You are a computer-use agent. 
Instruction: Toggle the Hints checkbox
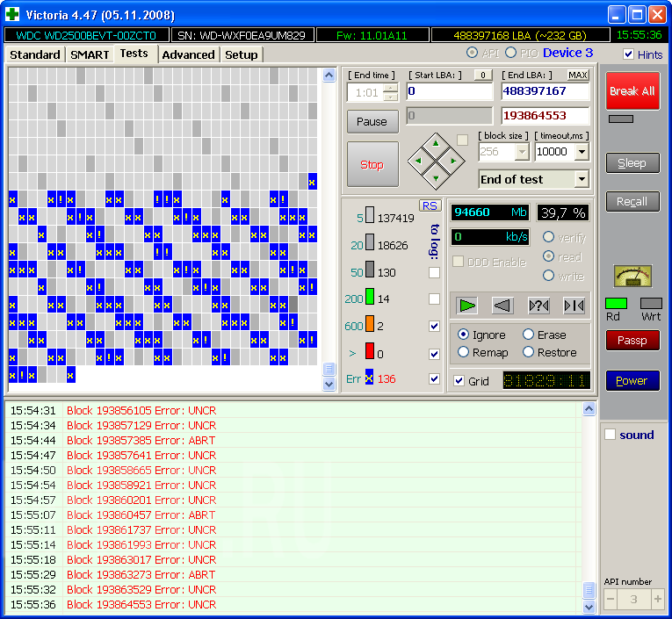tap(628, 54)
